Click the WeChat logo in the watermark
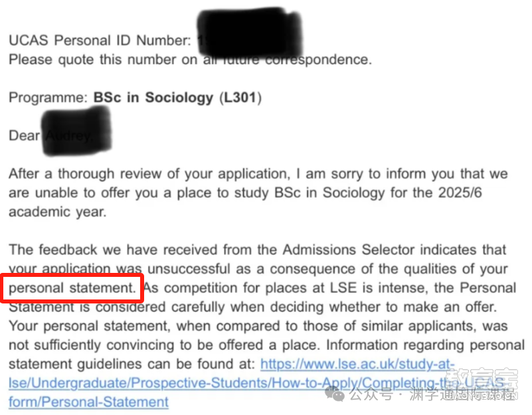Image resolution: width=532 pixels, height=415 pixels. 334,394
